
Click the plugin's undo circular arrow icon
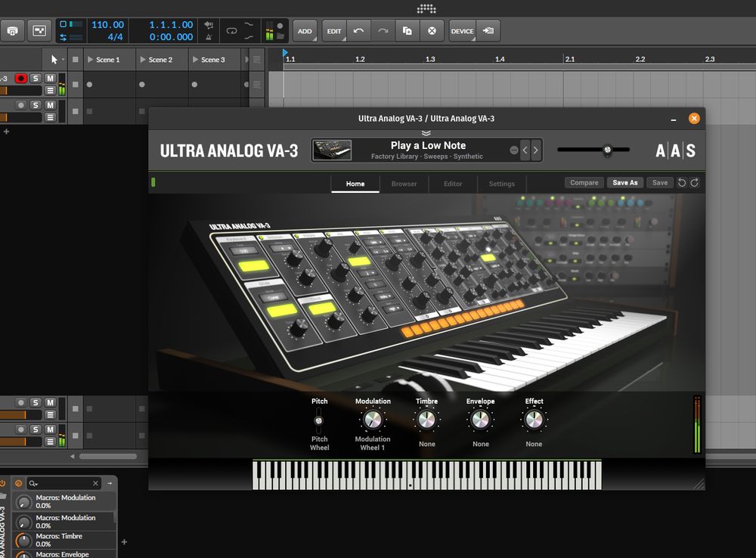coord(682,183)
